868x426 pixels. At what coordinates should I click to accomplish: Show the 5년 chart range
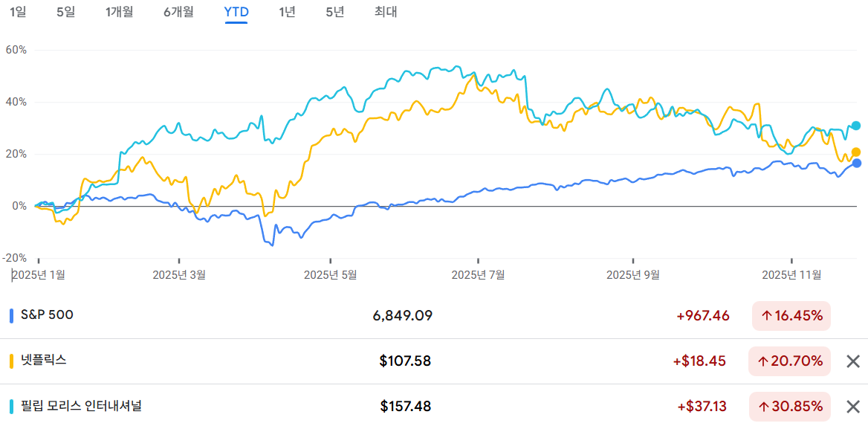click(x=334, y=12)
